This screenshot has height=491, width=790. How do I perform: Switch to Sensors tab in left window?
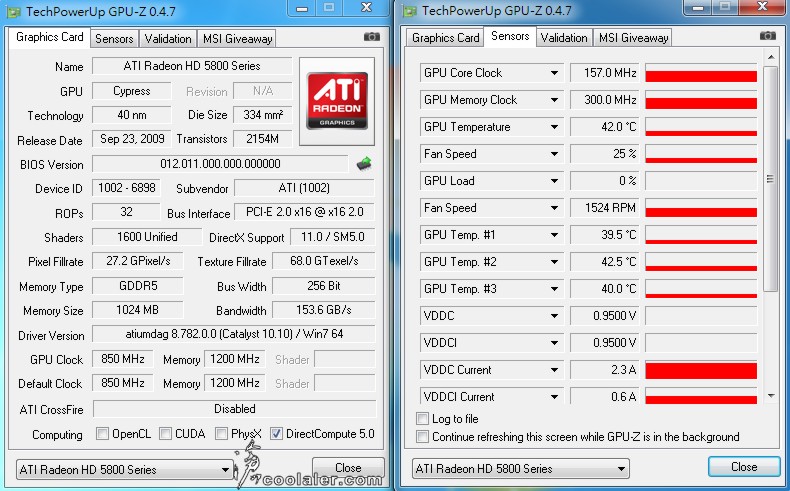[x=114, y=39]
